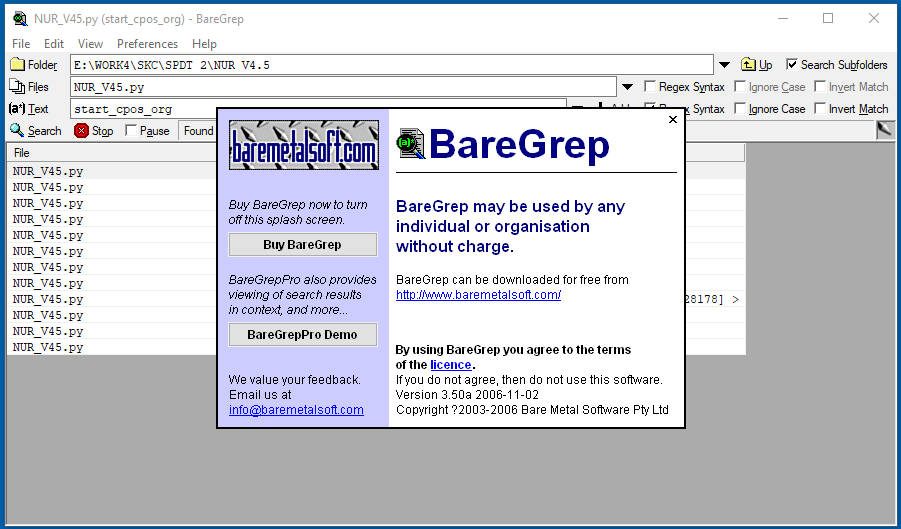The image size is (901, 529).
Task: Click the Files input with NUR_V45.py
Action: pos(343,87)
